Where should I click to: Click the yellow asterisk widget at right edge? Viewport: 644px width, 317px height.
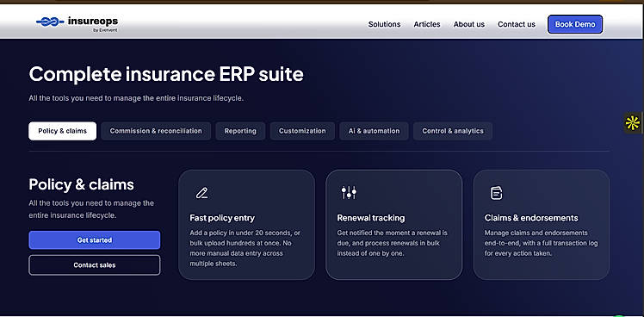click(633, 123)
